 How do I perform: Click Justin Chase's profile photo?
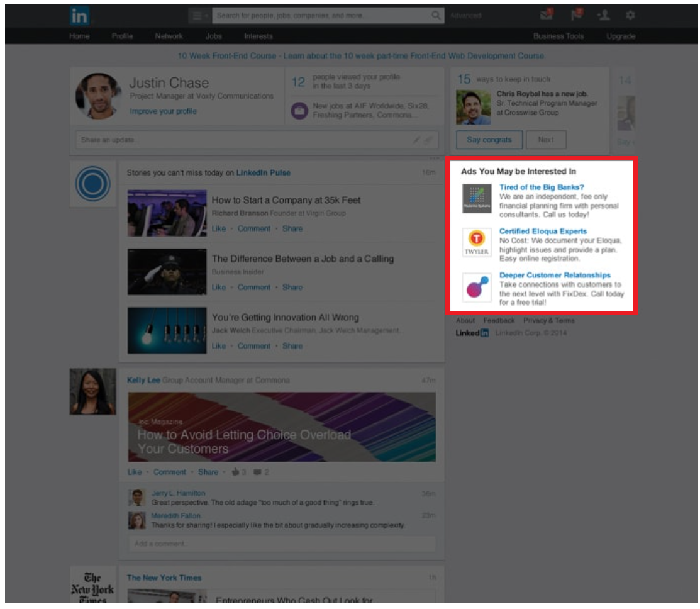point(98,96)
